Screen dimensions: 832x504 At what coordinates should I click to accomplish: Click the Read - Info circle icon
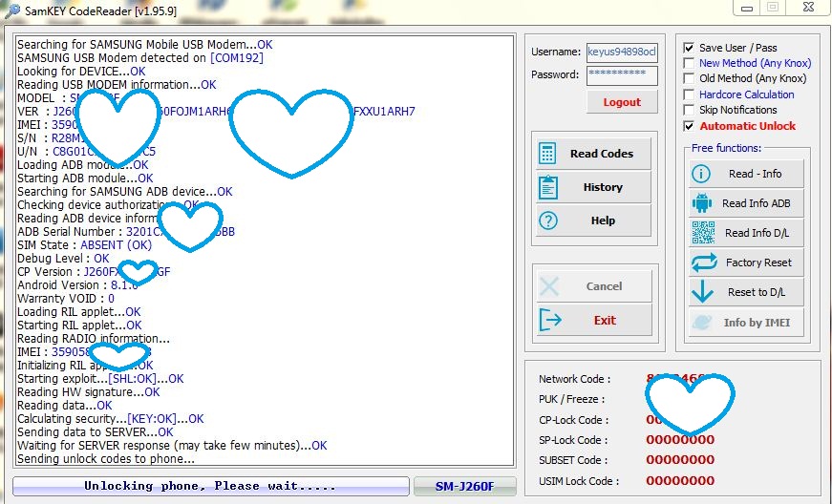pos(701,174)
